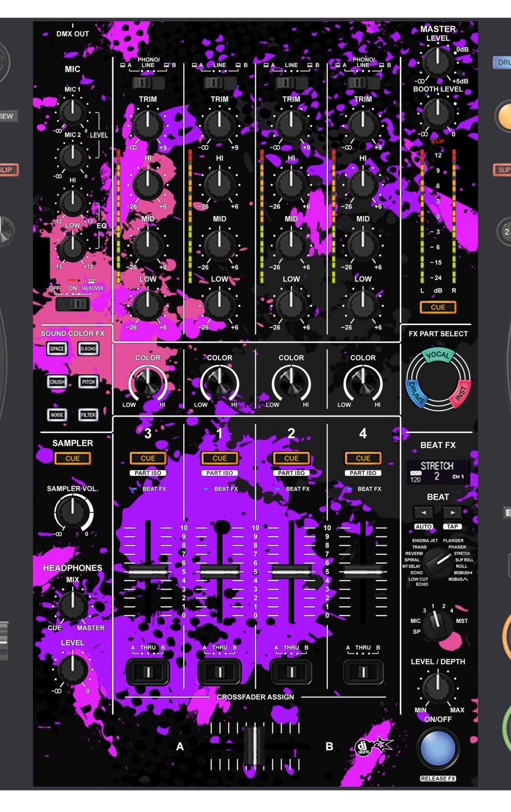
Task: Select the NOISE sound color FX button
Action: (57, 415)
